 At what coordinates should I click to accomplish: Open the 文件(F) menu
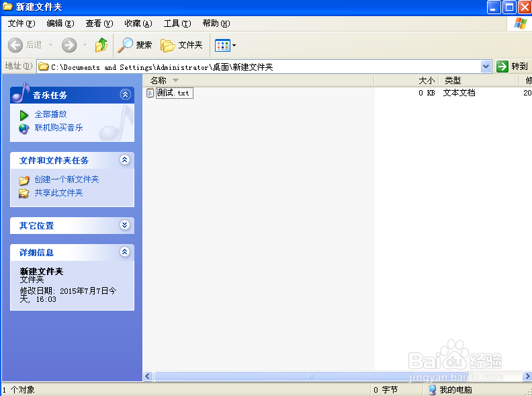(21, 24)
